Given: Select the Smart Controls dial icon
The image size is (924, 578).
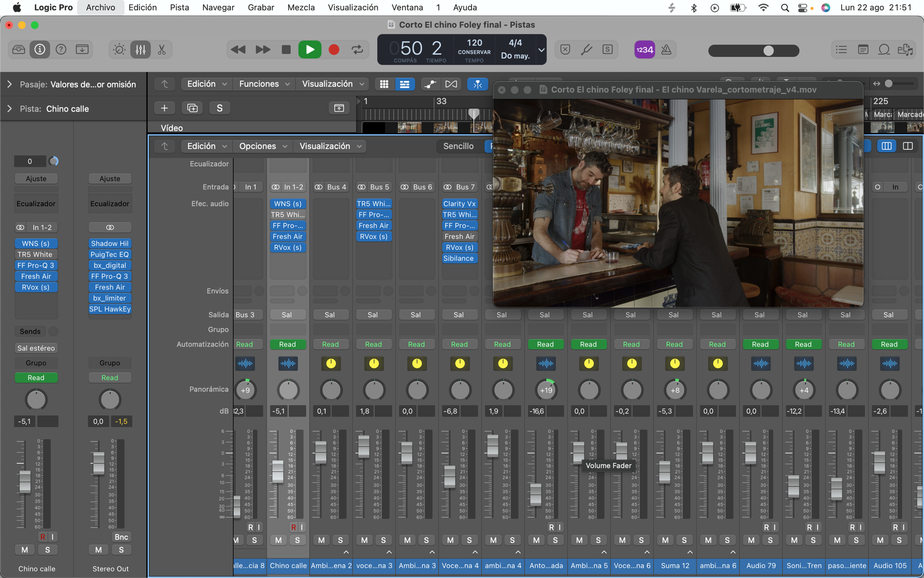Looking at the screenshot, I should 118,50.
